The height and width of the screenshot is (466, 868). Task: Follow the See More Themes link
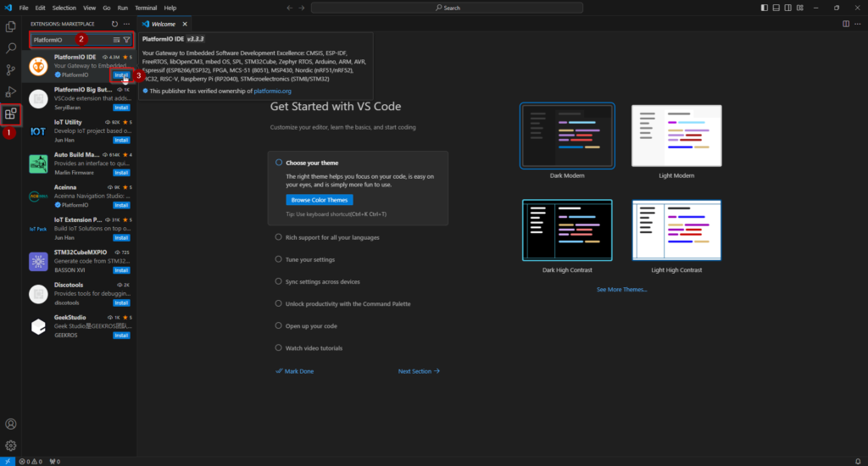click(621, 290)
